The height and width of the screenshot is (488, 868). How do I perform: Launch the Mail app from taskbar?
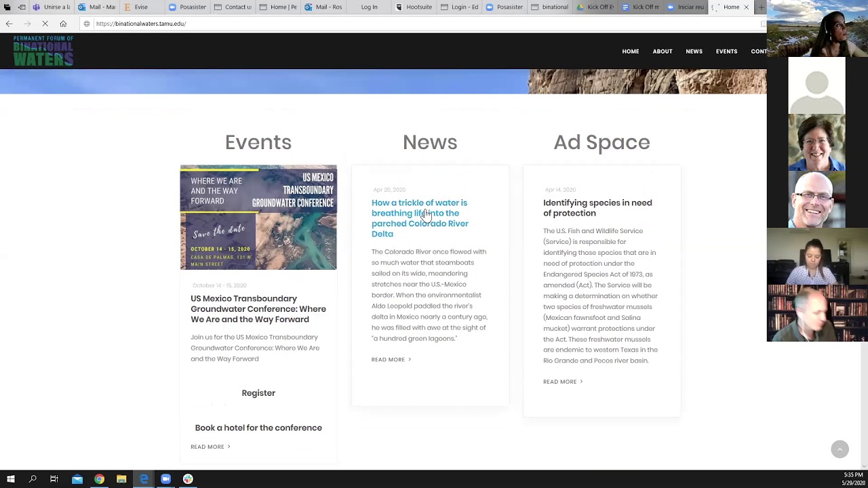[x=77, y=479]
